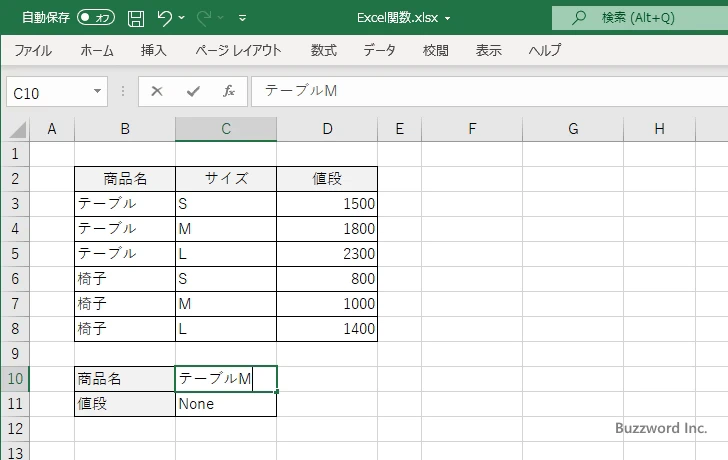Open Insert Function fx dialog
The width and height of the screenshot is (728, 460).
[228, 92]
